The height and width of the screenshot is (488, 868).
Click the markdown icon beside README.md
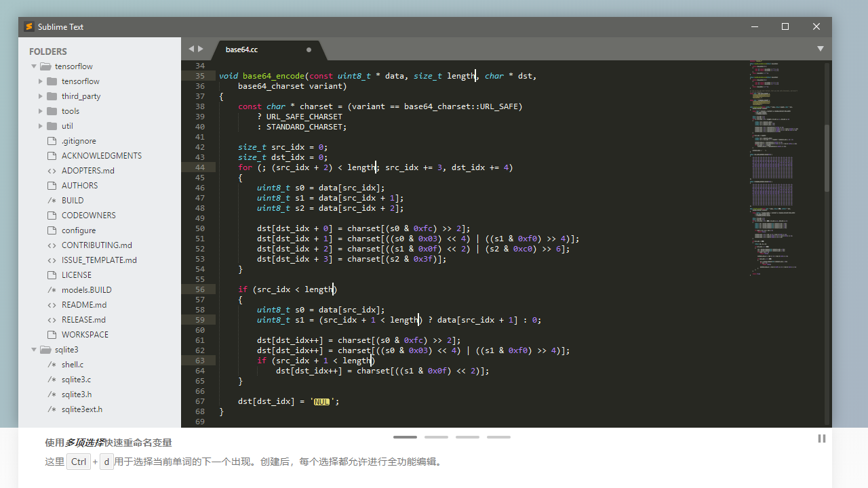tap(51, 304)
